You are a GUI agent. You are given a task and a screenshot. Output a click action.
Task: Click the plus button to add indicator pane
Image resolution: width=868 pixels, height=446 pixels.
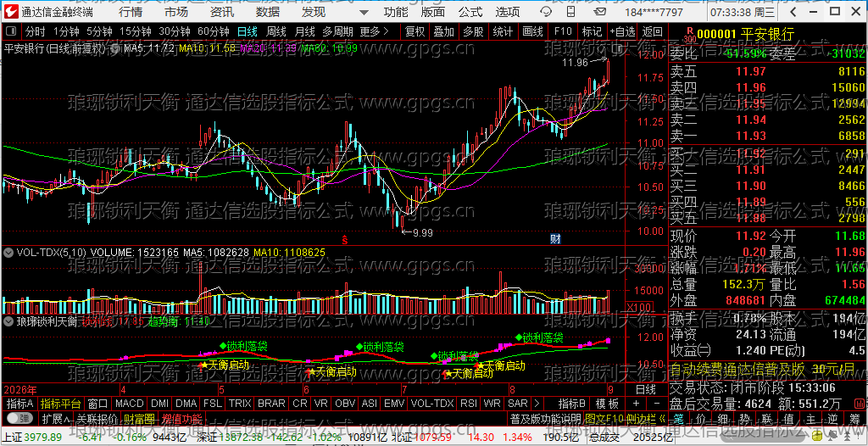(636, 404)
